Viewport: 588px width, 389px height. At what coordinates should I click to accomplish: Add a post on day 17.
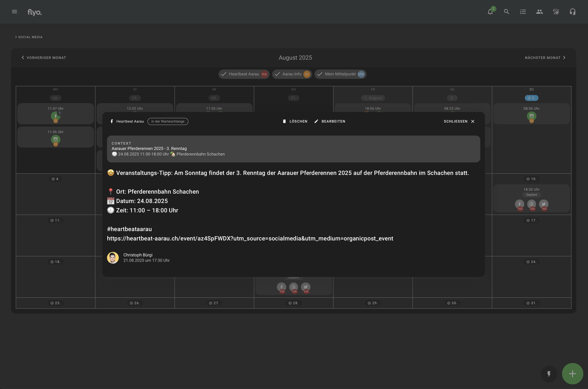pyautogui.click(x=532, y=220)
